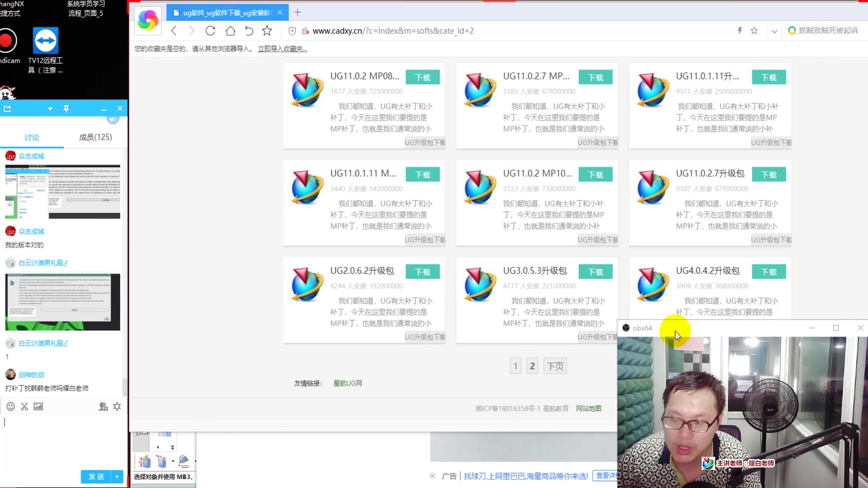
Task: Open the send button dropdown arrow
Action: (x=117, y=477)
